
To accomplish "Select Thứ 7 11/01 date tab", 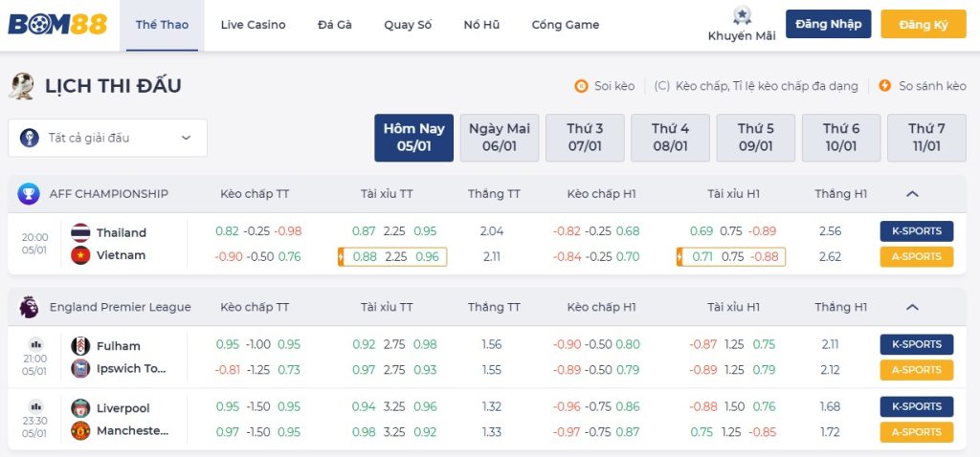I will click(x=926, y=138).
